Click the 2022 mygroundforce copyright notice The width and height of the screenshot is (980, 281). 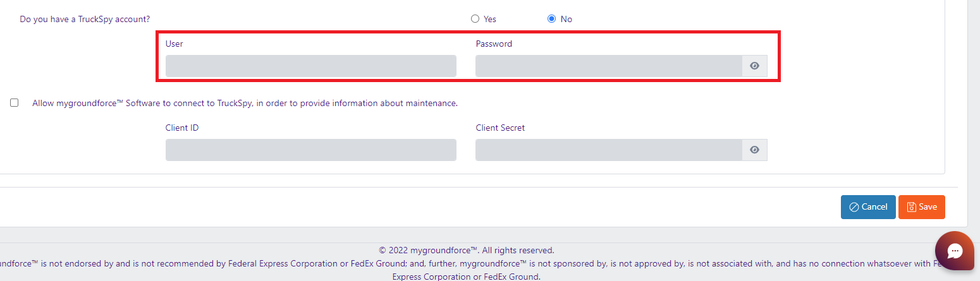click(x=466, y=251)
